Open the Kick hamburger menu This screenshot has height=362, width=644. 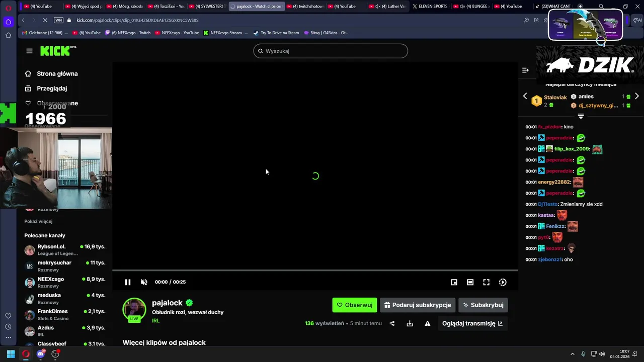[x=29, y=51]
